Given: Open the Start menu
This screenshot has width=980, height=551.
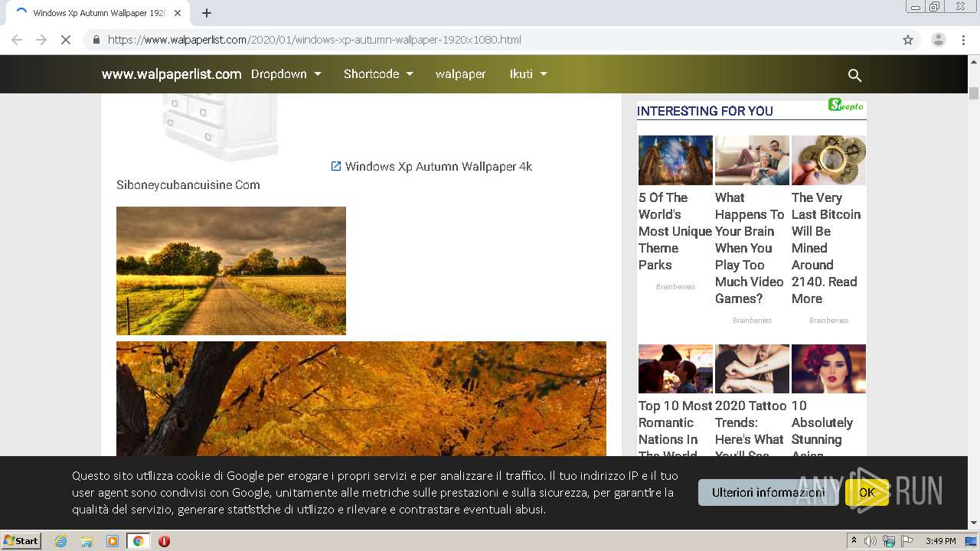Looking at the screenshot, I should pyautogui.click(x=21, y=541).
